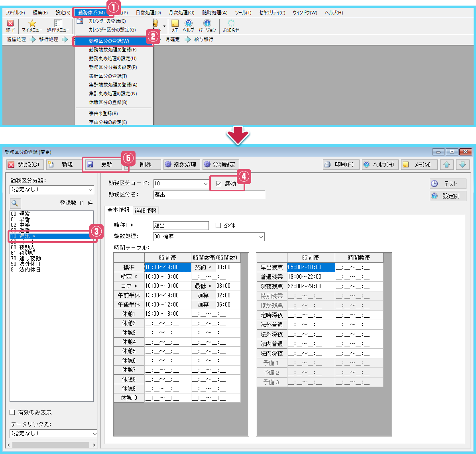476x454 pixels.
Task: Open the お知らせ notification icon
Action: pyautogui.click(x=231, y=24)
